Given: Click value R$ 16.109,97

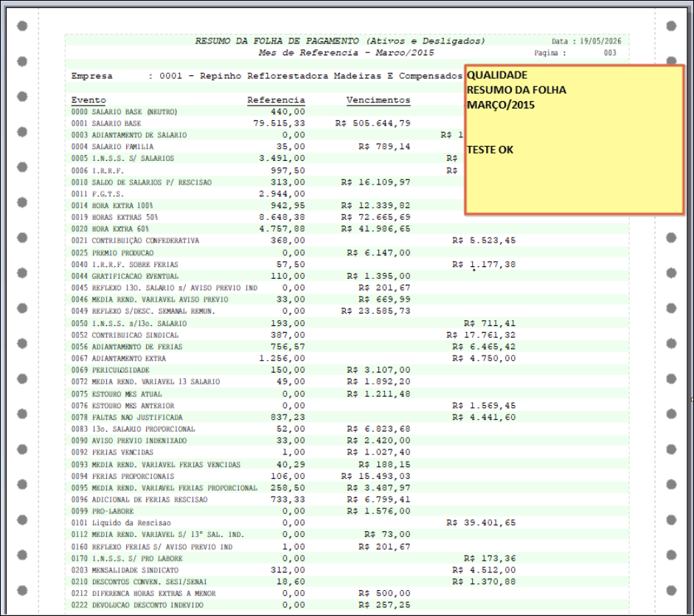Looking at the screenshot, I should coord(376,182).
